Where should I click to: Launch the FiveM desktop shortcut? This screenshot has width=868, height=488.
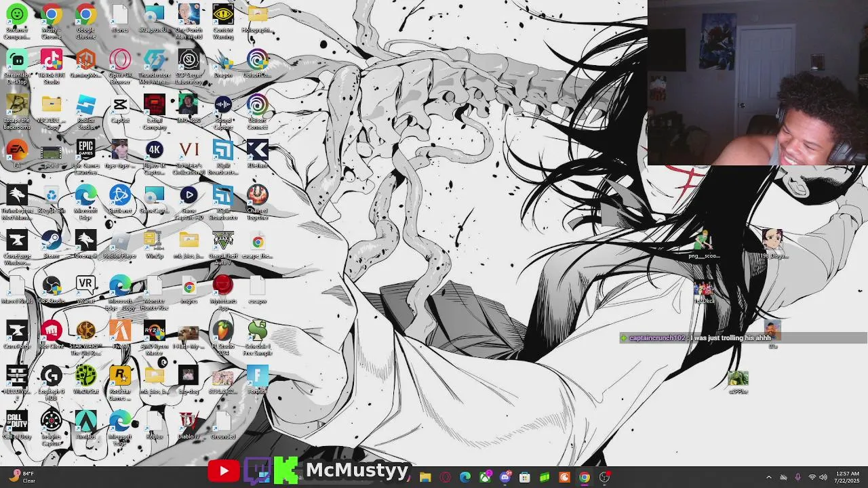click(x=120, y=335)
